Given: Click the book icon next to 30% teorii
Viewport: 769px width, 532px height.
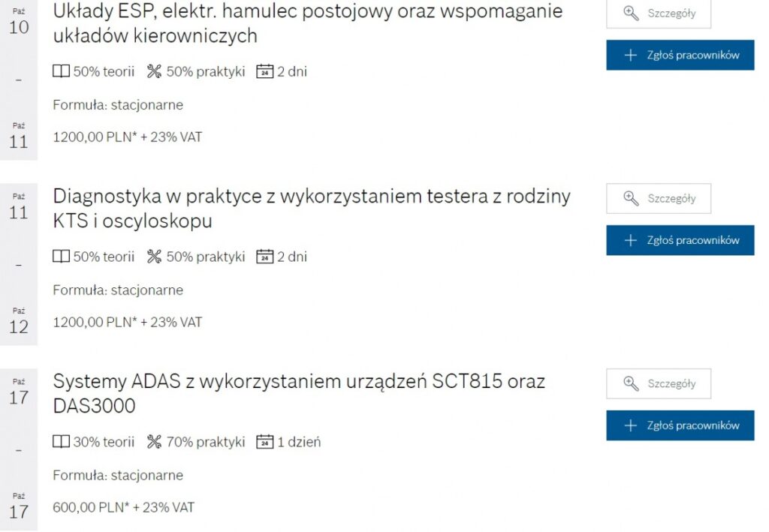Looking at the screenshot, I should (x=61, y=442).
